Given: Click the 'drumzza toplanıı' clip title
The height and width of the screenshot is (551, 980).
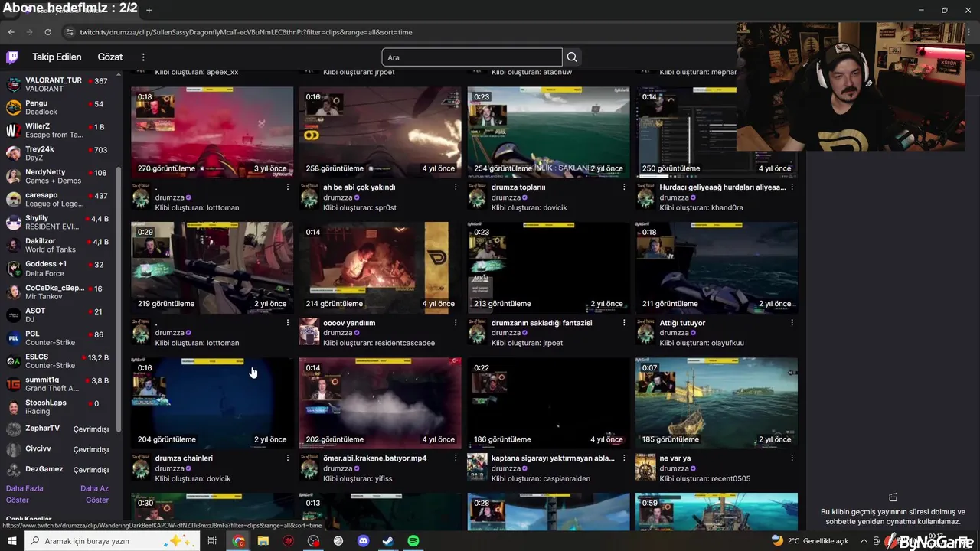Looking at the screenshot, I should point(518,187).
